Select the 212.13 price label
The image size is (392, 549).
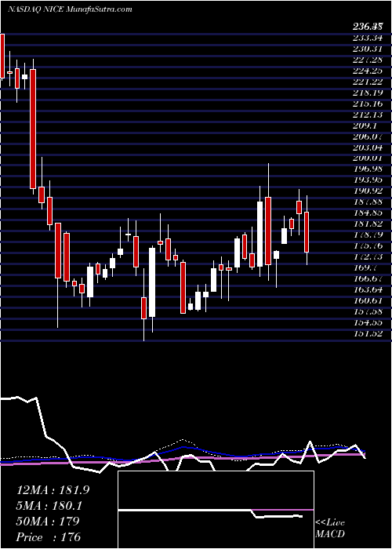(368, 115)
